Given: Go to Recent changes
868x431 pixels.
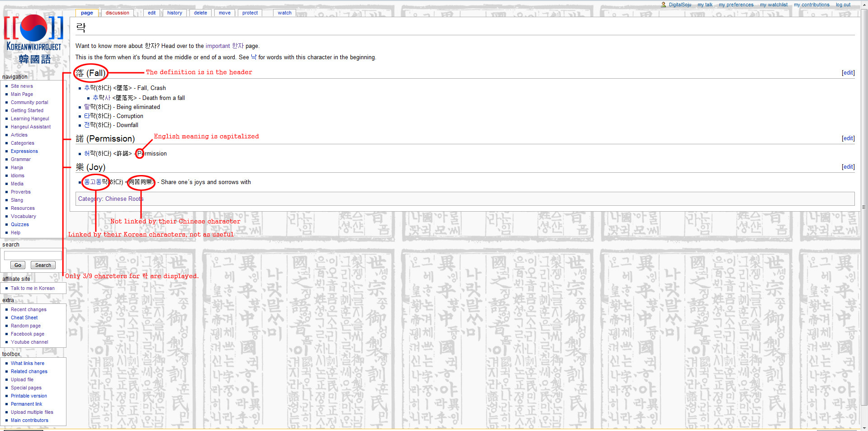Looking at the screenshot, I should point(28,309).
